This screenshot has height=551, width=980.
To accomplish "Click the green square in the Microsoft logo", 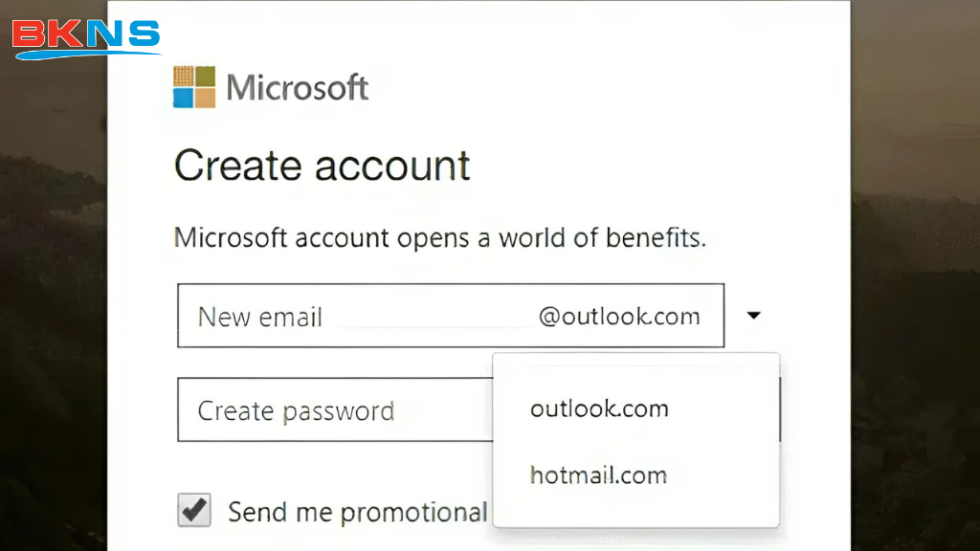I will pyautogui.click(x=205, y=75).
